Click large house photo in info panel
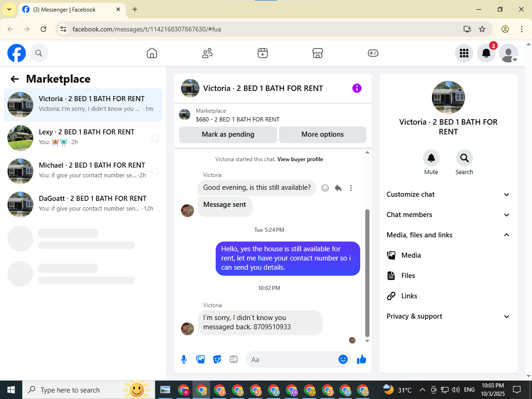 click(448, 97)
